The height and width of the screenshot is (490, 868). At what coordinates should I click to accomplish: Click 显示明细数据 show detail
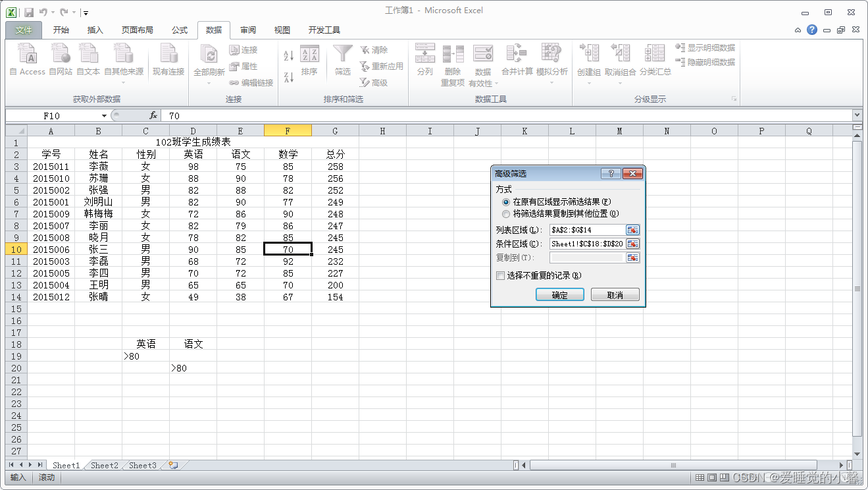705,48
